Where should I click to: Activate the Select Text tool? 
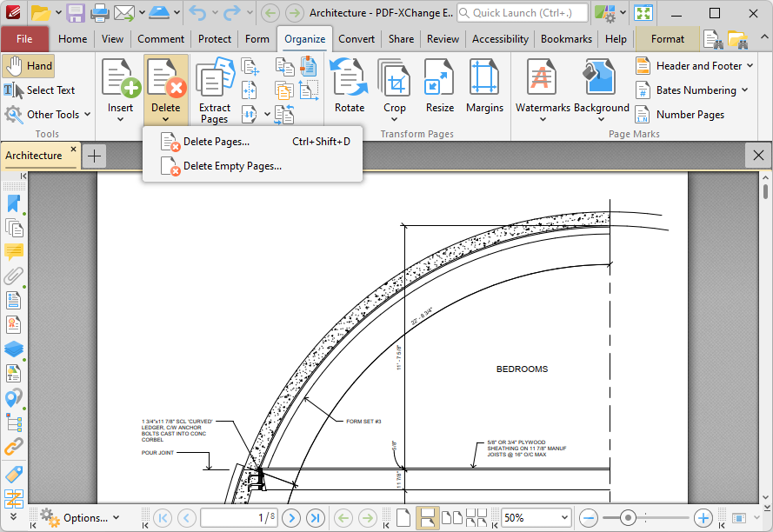pos(39,90)
